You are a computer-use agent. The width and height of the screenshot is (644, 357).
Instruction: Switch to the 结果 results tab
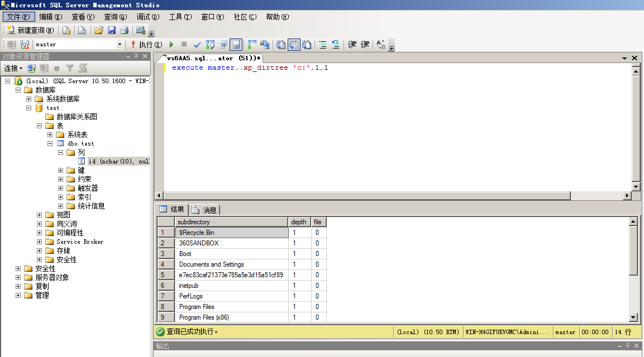pyautogui.click(x=173, y=210)
